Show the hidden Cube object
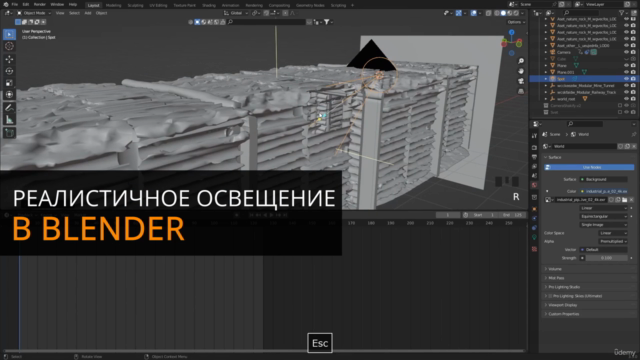This screenshot has height=360, width=640. (x=626, y=59)
